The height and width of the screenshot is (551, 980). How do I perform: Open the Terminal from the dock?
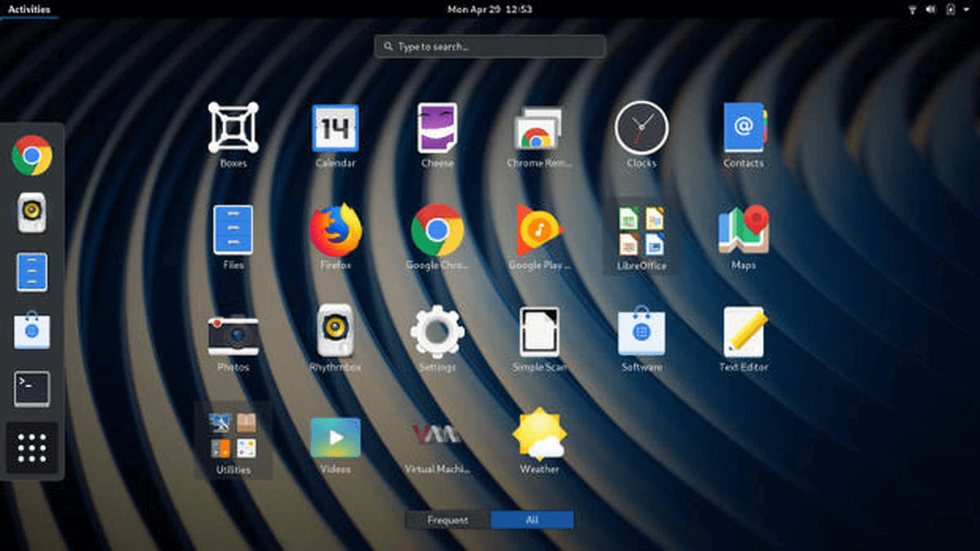[x=31, y=389]
